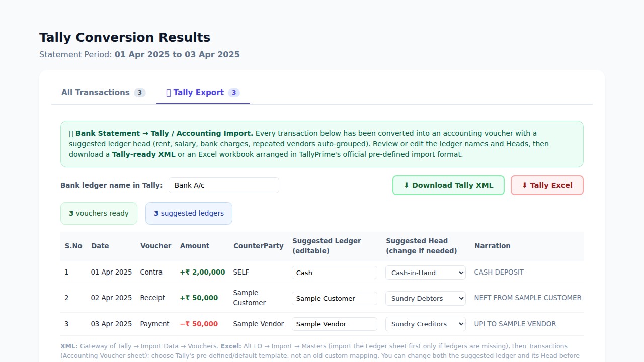Click the +₹ 2,00,000 amount
Image resolution: width=644 pixels, height=362 pixels.
(202, 272)
